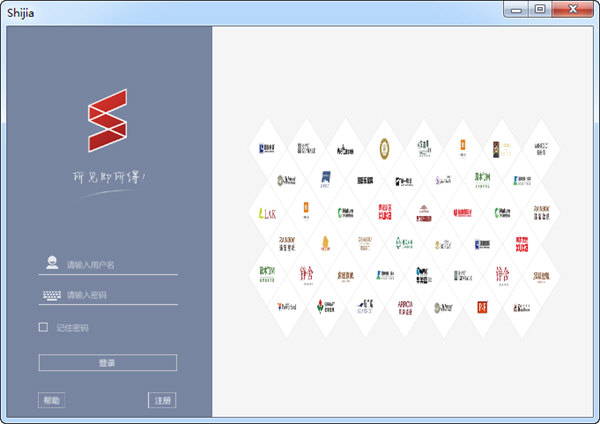
Task: Close the Shijia login window
Action: [x=573, y=10]
